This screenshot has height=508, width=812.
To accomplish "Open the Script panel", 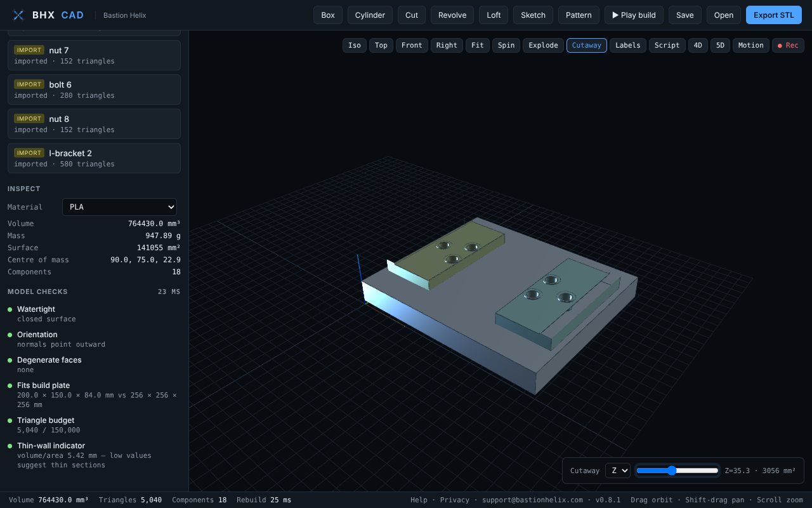I will [667, 45].
